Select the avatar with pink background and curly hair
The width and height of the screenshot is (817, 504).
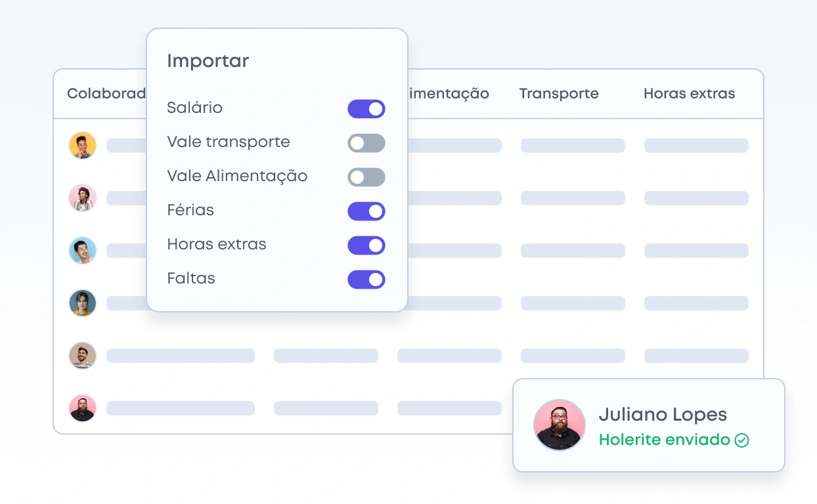tap(83, 198)
